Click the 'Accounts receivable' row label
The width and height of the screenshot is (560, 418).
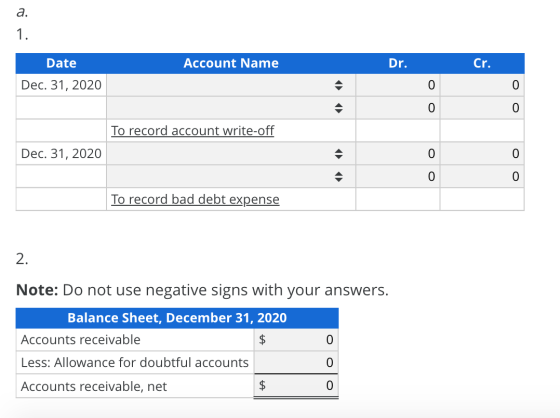point(81,340)
